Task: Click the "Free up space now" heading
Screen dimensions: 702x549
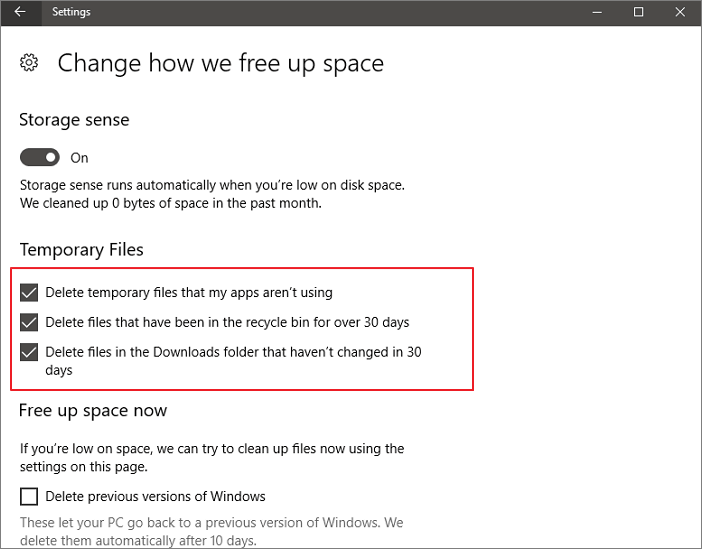Action: pyautogui.click(x=93, y=410)
